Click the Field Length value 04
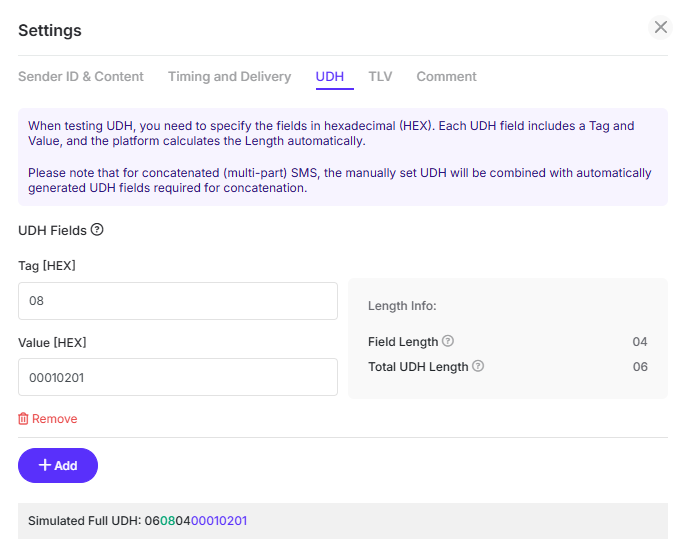Screen dimensions: 686x552 (640, 342)
